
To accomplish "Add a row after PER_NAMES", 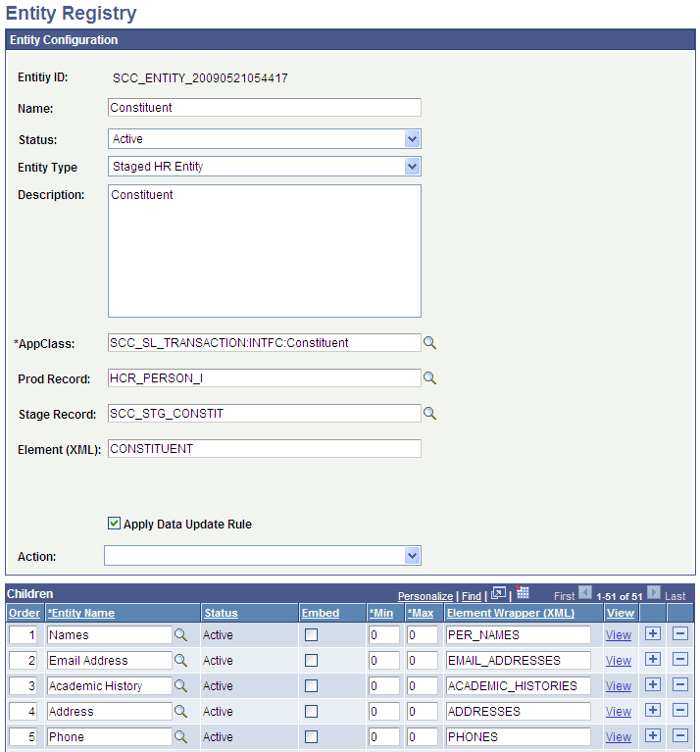I will pyautogui.click(x=653, y=634).
